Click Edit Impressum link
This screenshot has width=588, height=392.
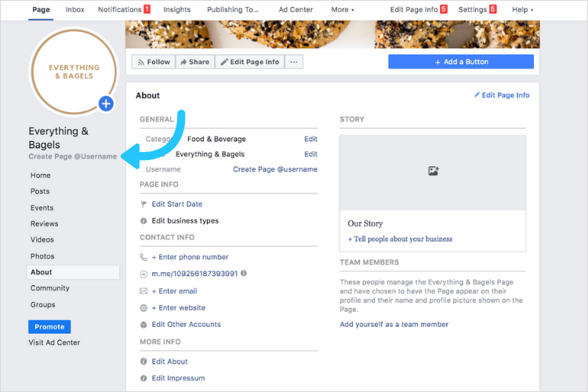click(x=178, y=378)
